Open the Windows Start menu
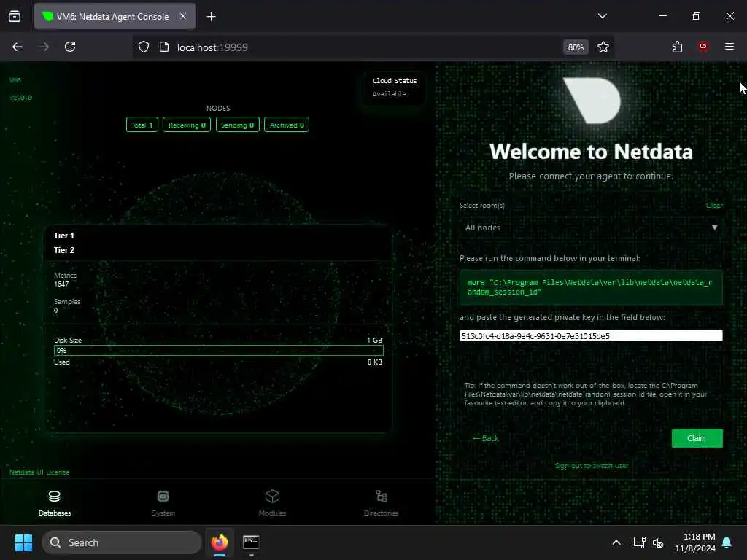Viewport: 747px width, 560px height. pyautogui.click(x=23, y=542)
